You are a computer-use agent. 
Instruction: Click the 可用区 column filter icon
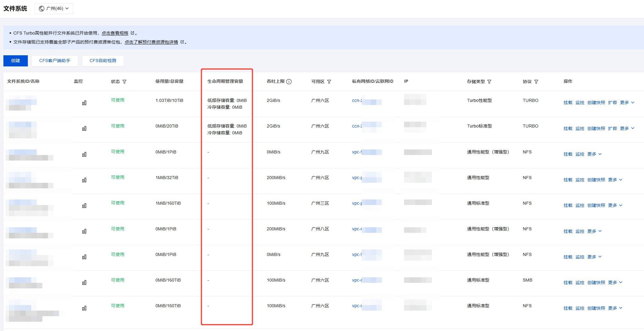coord(329,82)
